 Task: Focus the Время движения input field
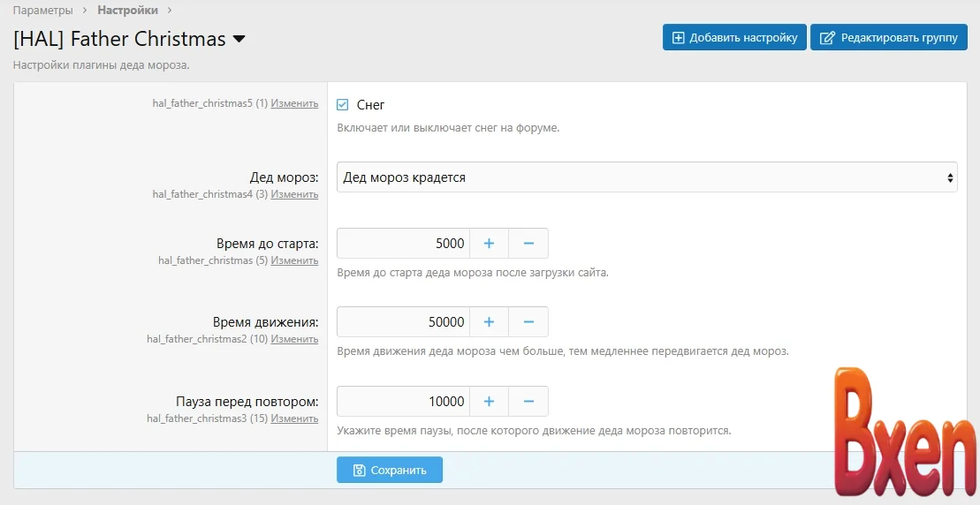(x=403, y=321)
